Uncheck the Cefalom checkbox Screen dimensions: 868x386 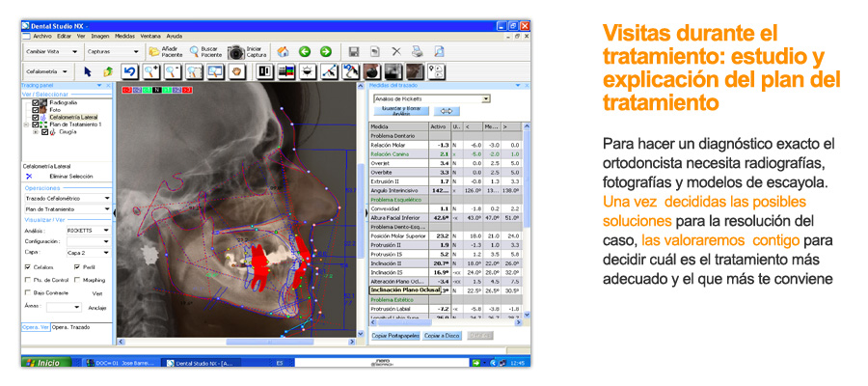(x=28, y=267)
